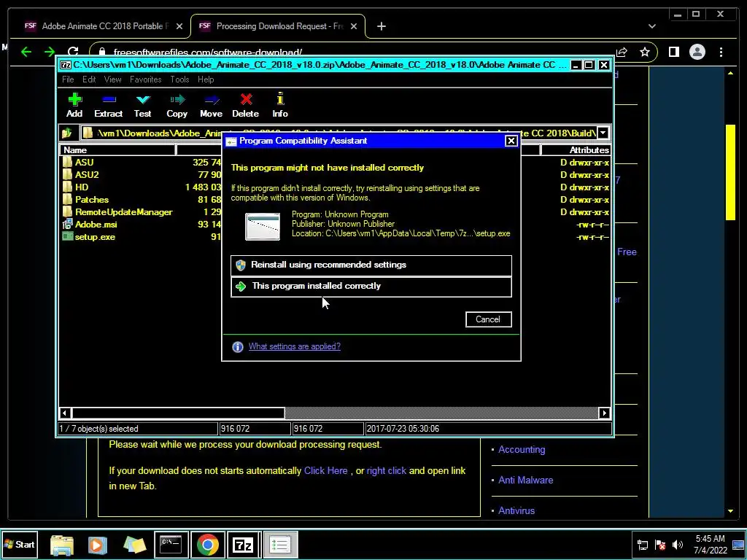Open the address bar path dropdown in 7-Zip
Image resolution: width=747 pixels, height=560 pixels.
click(x=603, y=133)
